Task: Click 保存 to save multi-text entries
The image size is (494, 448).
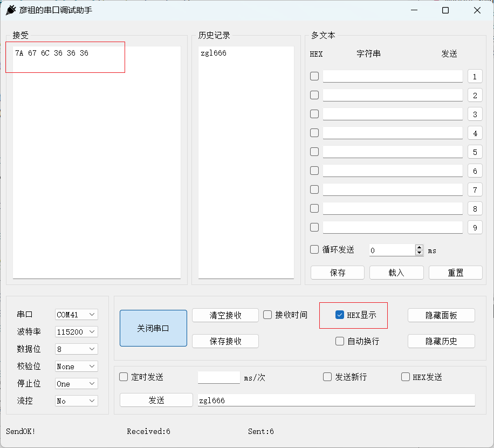Action: [338, 273]
